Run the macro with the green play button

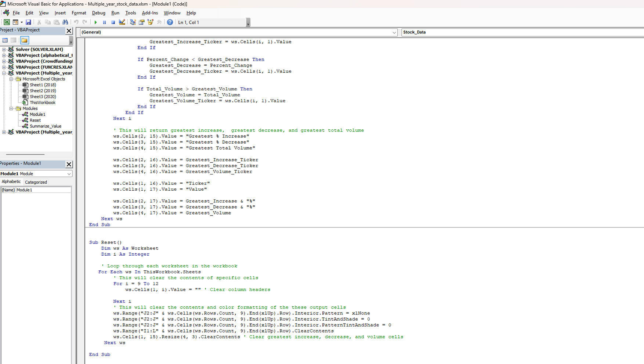95,22
